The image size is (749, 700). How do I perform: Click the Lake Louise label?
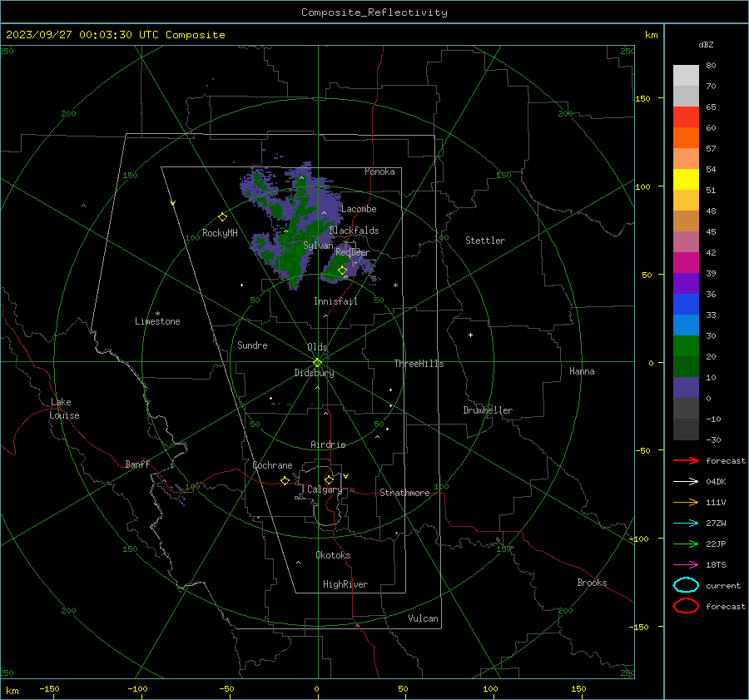pos(64,409)
